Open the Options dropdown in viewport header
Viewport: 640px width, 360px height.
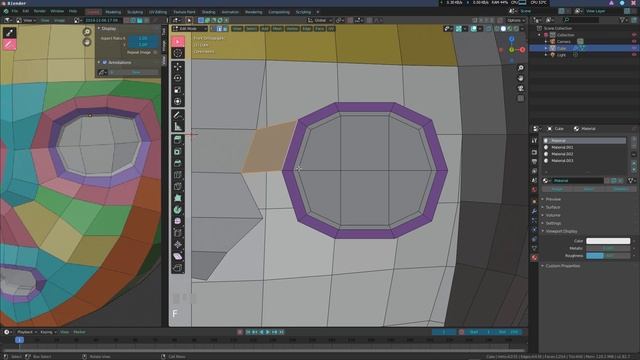(x=516, y=20)
